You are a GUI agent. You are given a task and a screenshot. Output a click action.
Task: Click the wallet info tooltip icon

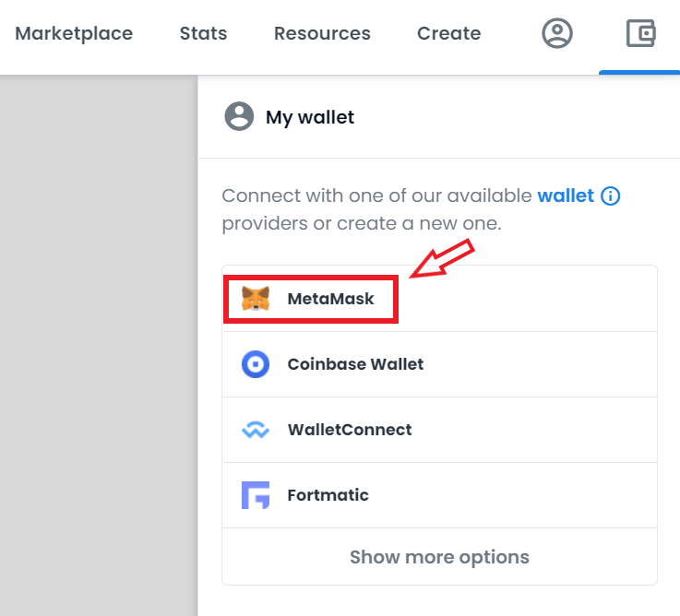[610, 195]
